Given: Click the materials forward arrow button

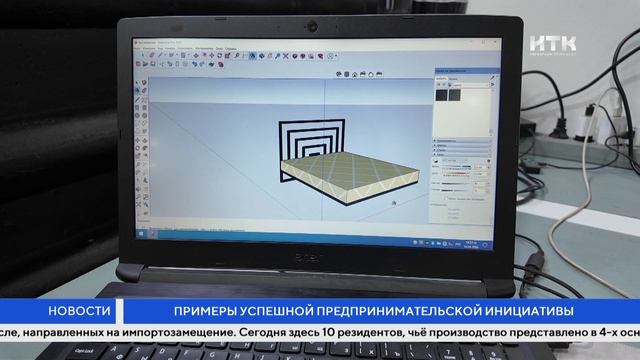Looking at the screenshot, I should click(x=444, y=84).
